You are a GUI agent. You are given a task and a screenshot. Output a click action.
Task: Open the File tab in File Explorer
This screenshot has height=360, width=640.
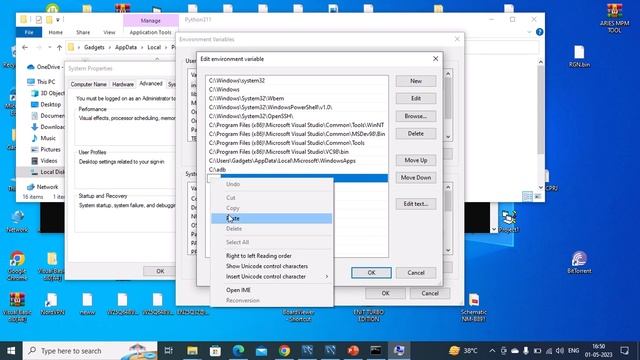click(x=29, y=32)
